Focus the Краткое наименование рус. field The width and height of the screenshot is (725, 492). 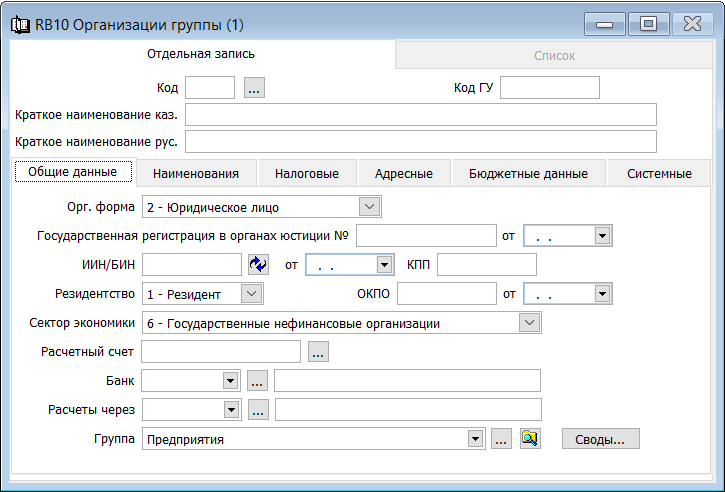click(420, 141)
